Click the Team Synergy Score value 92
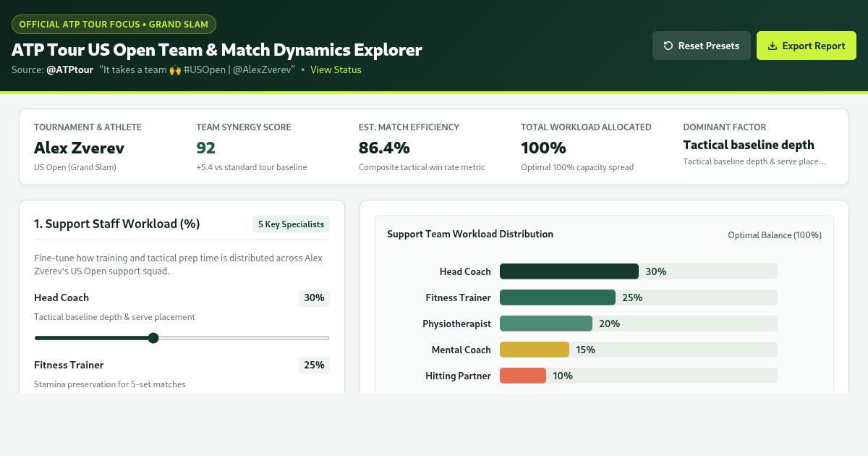The image size is (868, 456). (206, 148)
